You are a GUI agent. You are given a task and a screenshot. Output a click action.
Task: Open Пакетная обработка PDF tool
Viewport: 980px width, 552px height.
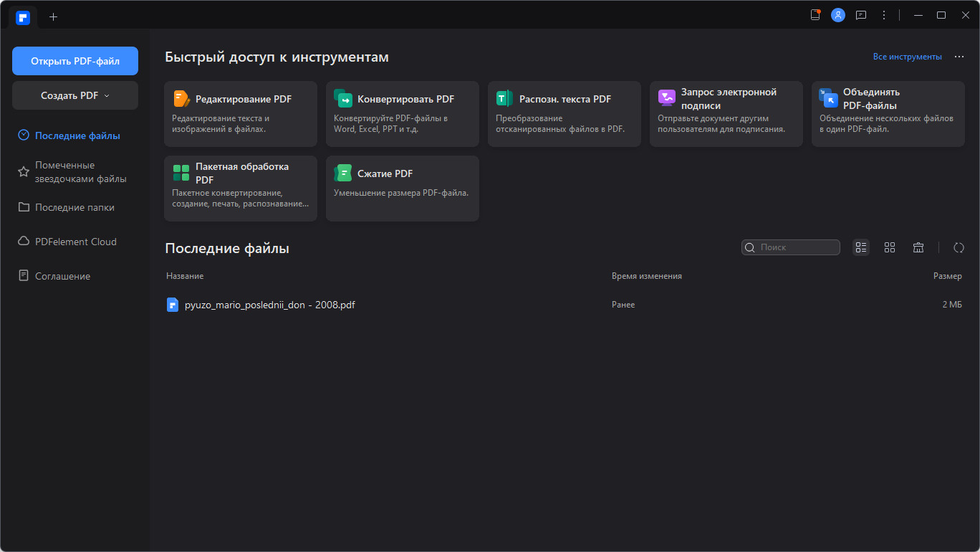(x=240, y=188)
